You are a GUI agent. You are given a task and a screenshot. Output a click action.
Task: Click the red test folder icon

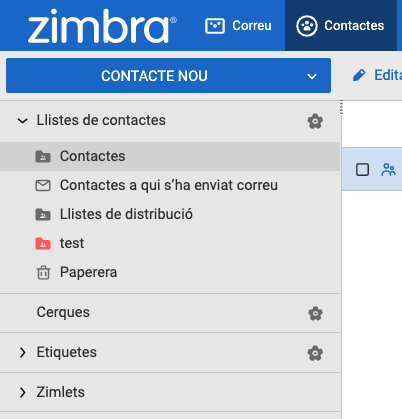coord(43,244)
